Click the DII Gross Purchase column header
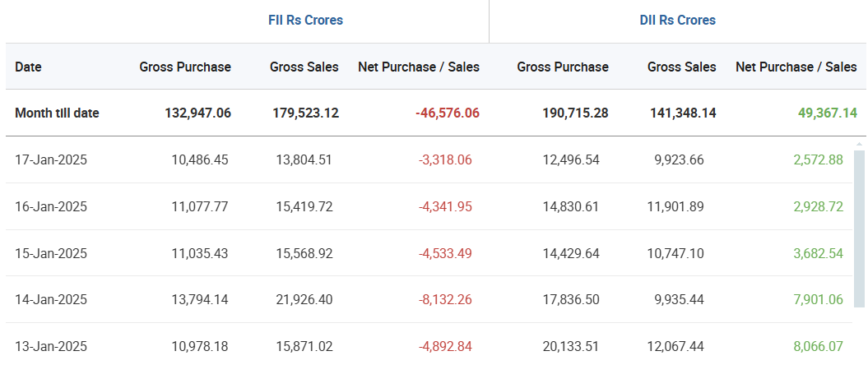The width and height of the screenshot is (868, 365). (563, 67)
